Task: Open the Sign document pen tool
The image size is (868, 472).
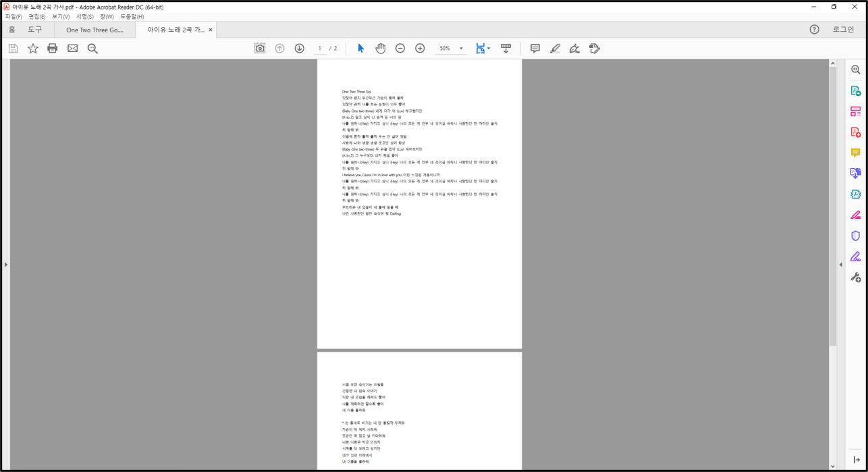Action: pos(574,49)
